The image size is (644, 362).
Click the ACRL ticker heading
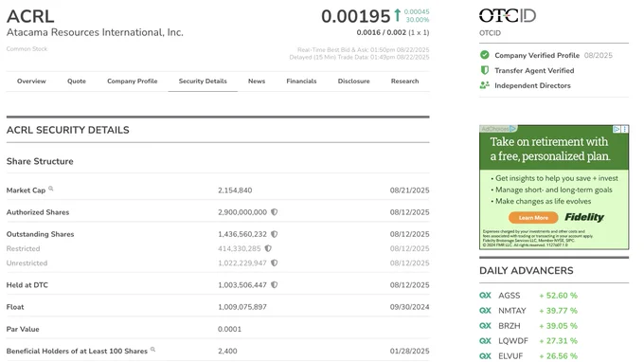coord(30,16)
